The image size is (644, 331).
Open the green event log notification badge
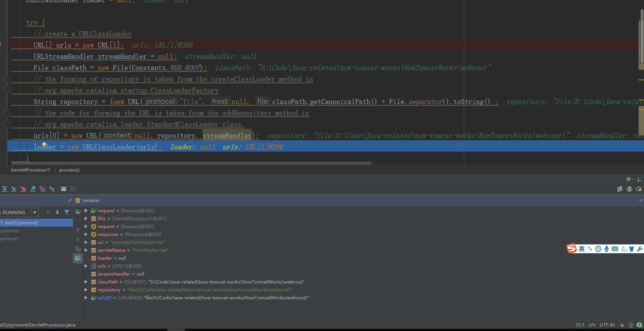[x=639, y=325]
